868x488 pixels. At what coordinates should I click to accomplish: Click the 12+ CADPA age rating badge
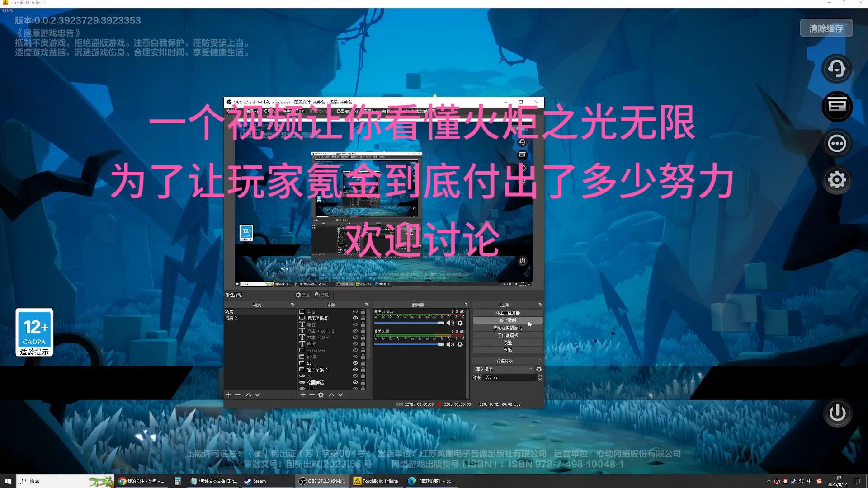(34, 332)
